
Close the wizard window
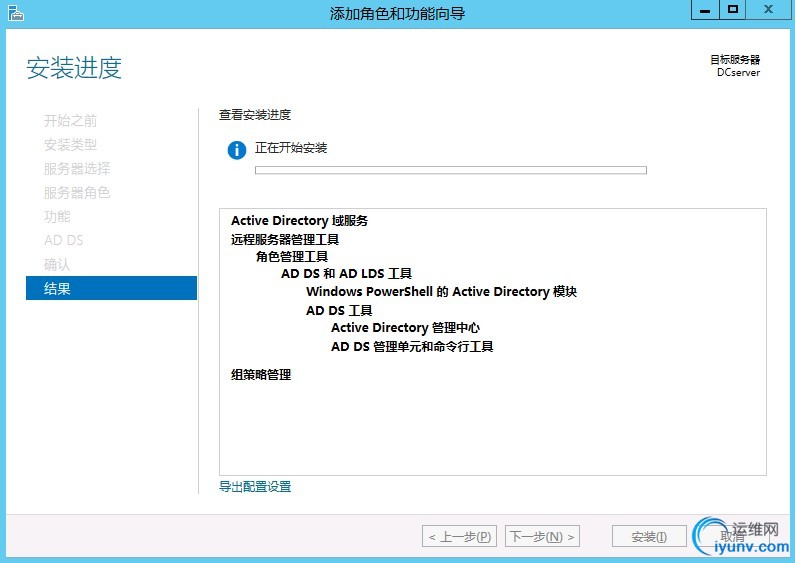768,10
